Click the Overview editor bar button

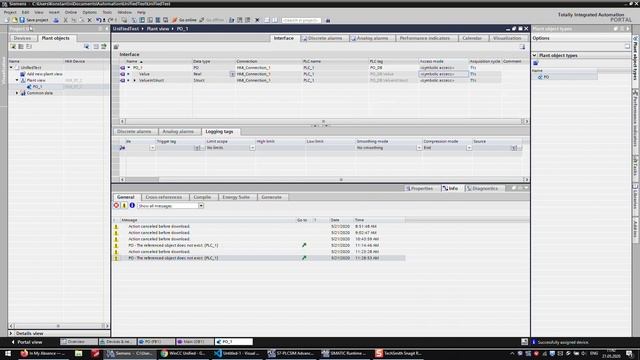pyautogui.click(x=78, y=342)
